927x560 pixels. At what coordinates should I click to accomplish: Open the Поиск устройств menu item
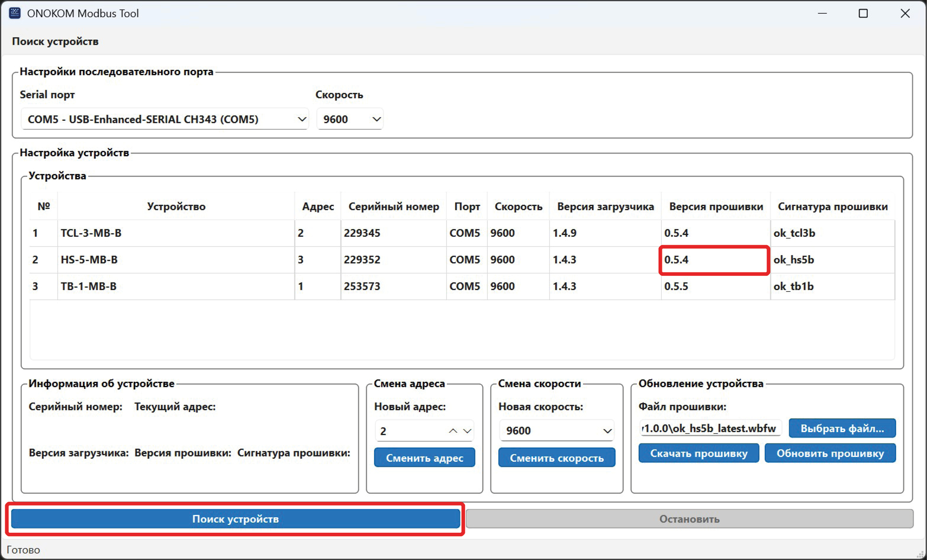pyautogui.click(x=55, y=41)
